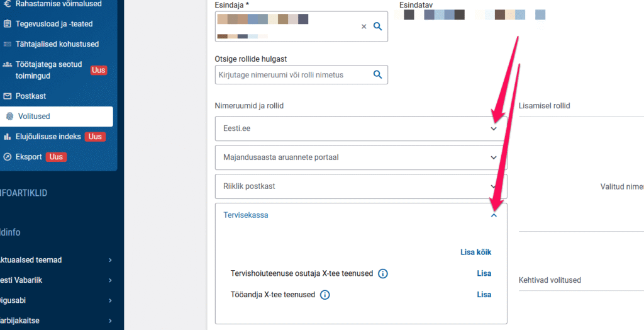Click Tööandja X-tee teenused text
The height and width of the screenshot is (330, 644).
pyautogui.click(x=273, y=295)
